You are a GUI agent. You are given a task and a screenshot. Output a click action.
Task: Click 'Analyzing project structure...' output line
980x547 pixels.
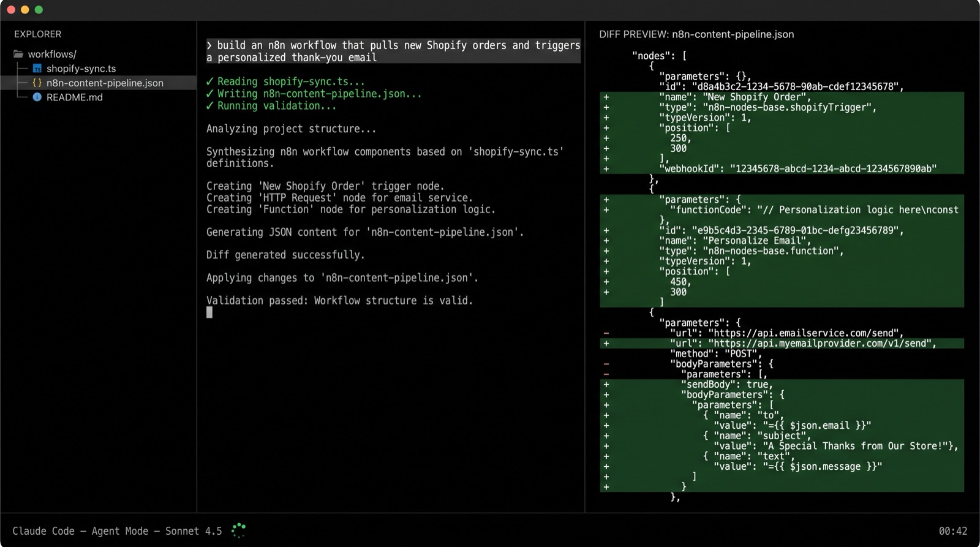(291, 129)
